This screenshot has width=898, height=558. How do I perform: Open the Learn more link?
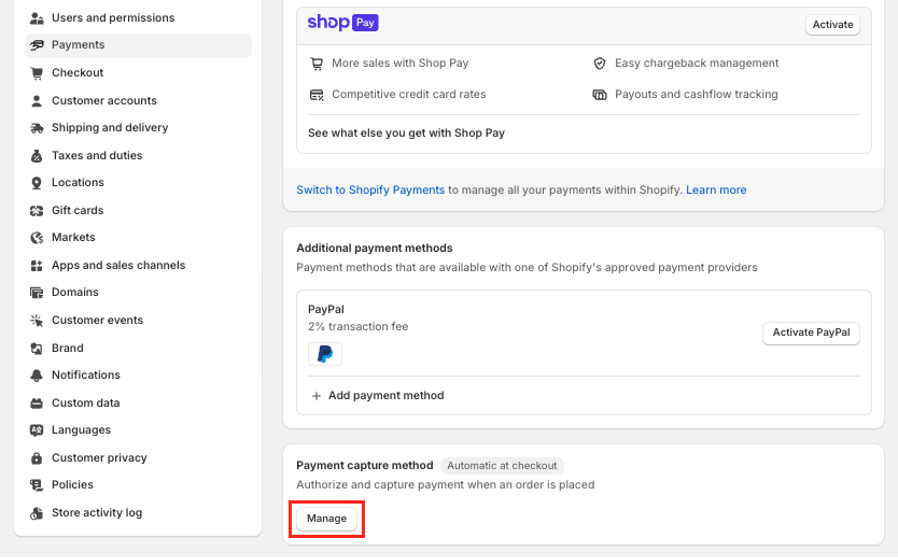click(716, 190)
